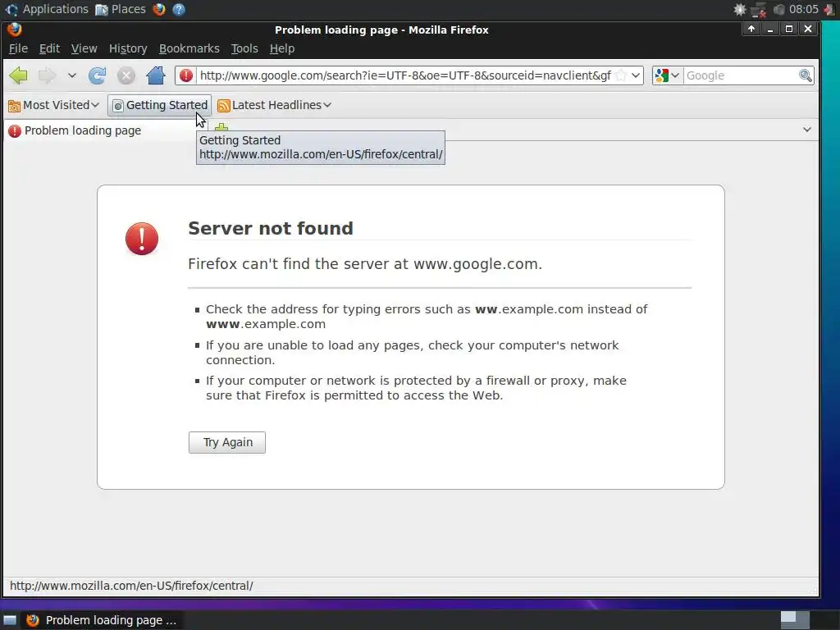This screenshot has width=840, height=630.
Task: Click the window resize grip at bottom-right corner
Action: [815, 591]
